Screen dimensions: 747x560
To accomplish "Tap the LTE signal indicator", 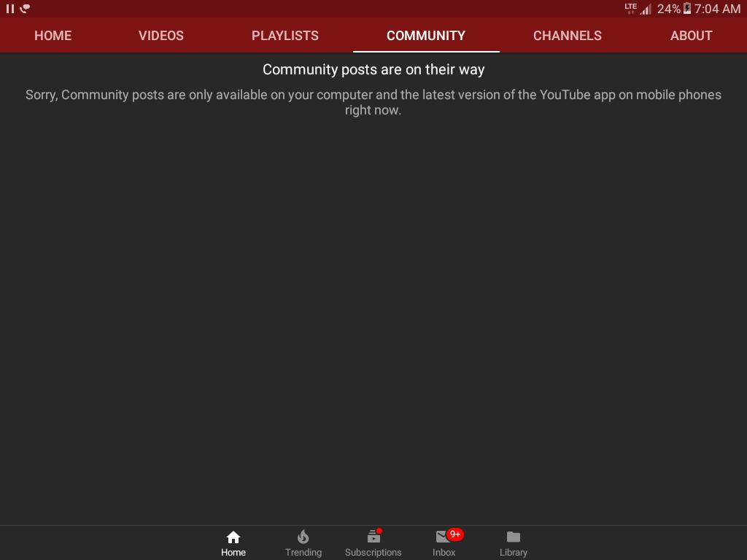I will 631,8.
